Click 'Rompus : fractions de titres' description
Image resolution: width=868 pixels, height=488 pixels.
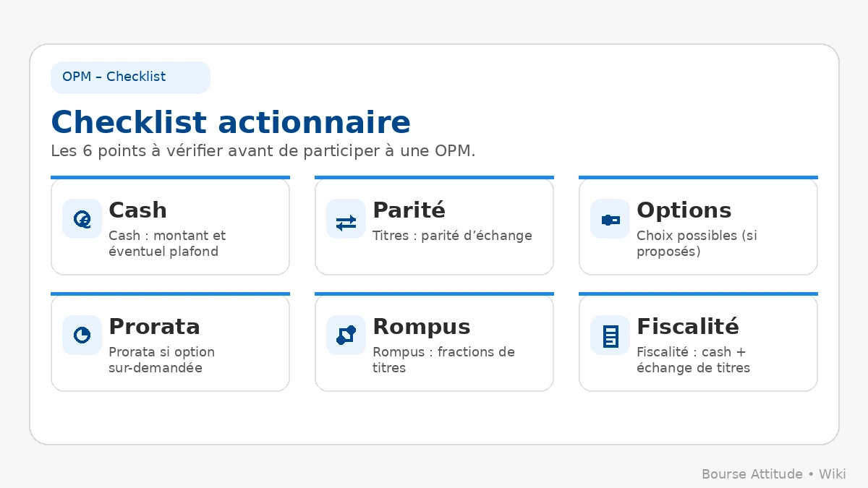[443, 360]
